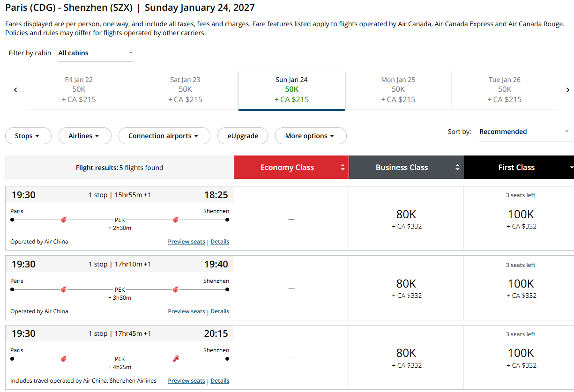Expand Connection airports filter

[x=164, y=136]
